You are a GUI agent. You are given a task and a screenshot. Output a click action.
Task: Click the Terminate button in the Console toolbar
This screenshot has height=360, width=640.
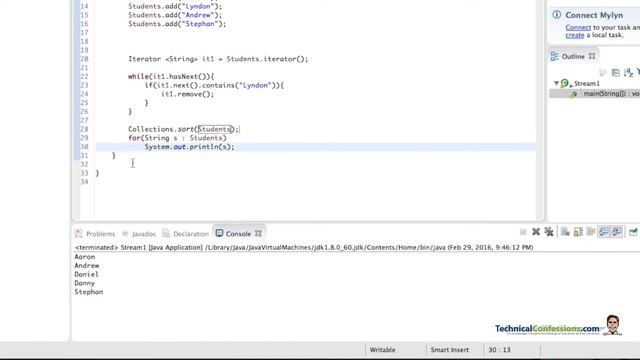point(523,232)
